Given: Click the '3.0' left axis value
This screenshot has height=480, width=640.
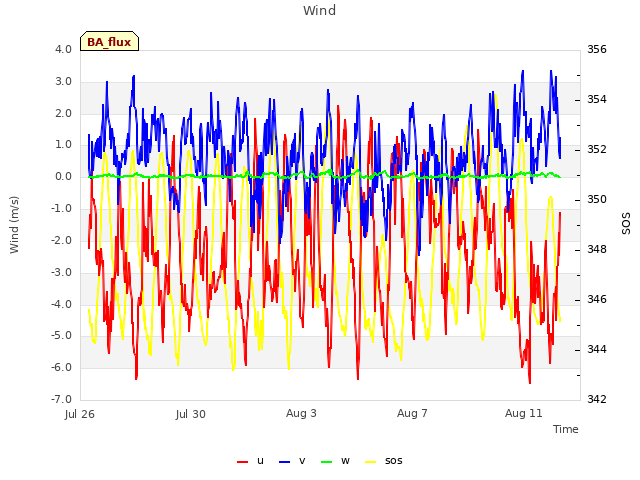Looking at the screenshot, I should pyautogui.click(x=63, y=81).
